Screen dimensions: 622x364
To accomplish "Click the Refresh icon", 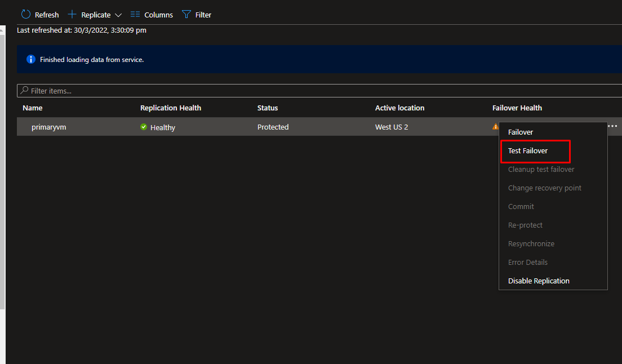I will 25,14.
